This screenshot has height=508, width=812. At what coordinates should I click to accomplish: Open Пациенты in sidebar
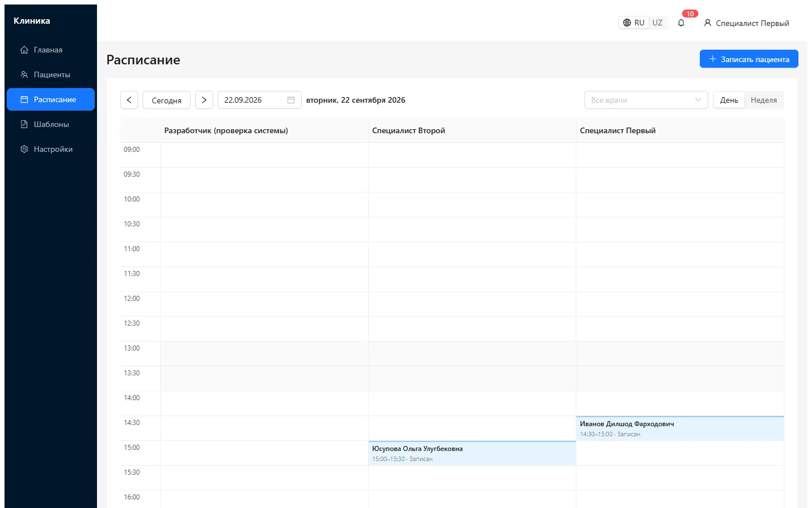click(51, 75)
